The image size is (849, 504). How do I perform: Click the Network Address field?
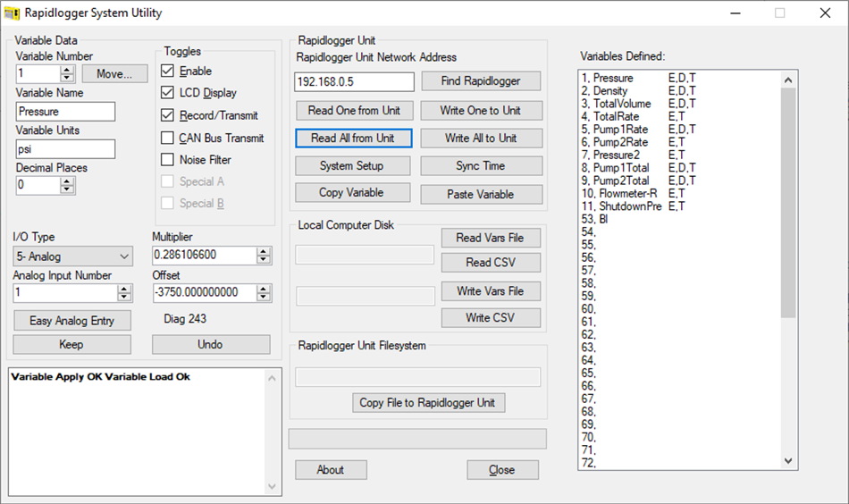click(354, 81)
